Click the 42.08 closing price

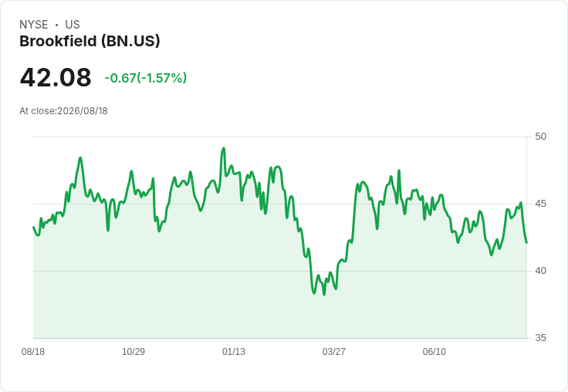pyautogui.click(x=56, y=77)
